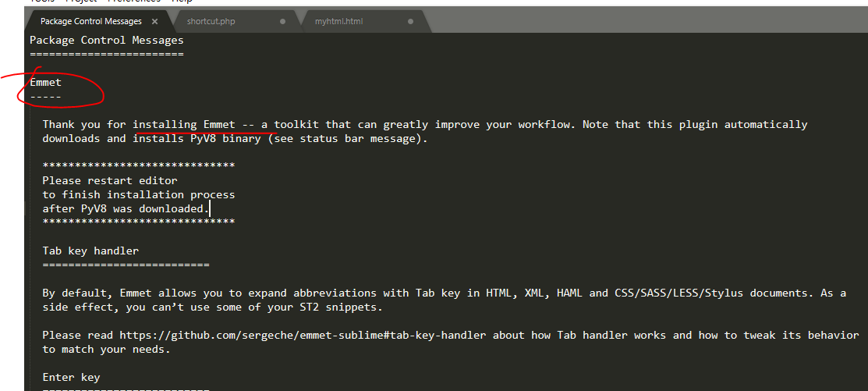The image size is (868, 391).
Task: Click the line 'downloads and installs PyV8 binary'
Action: pyautogui.click(x=235, y=138)
